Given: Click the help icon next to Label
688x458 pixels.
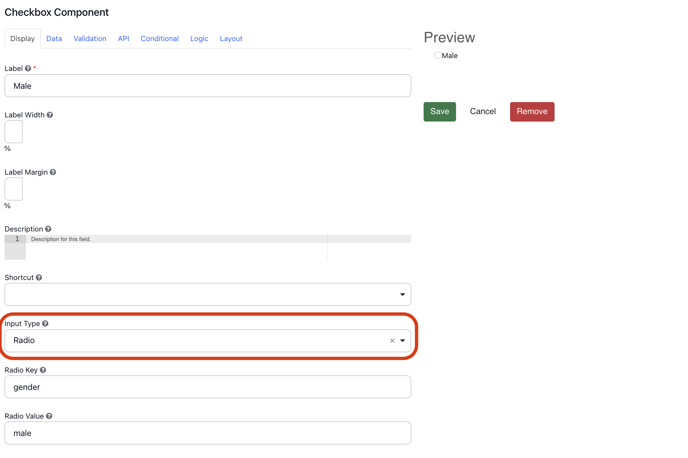Looking at the screenshot, I should [x=28, y=69].
